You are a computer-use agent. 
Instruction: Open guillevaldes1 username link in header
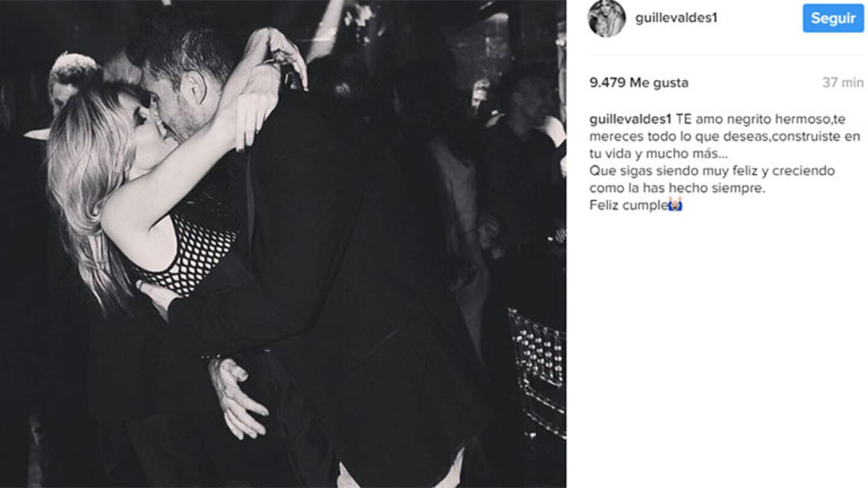[x=676, y=18]
